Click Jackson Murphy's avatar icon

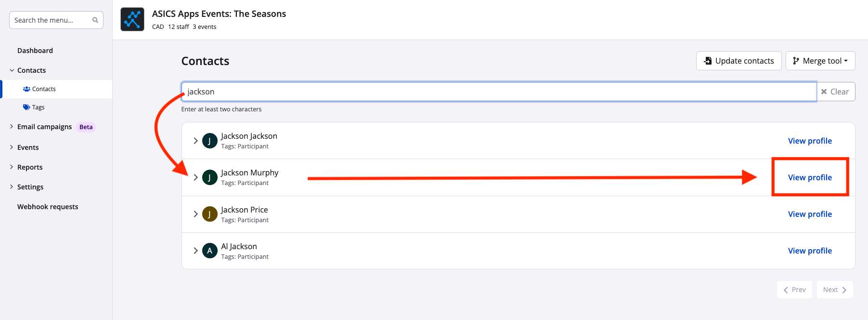[x=209, y=177]
